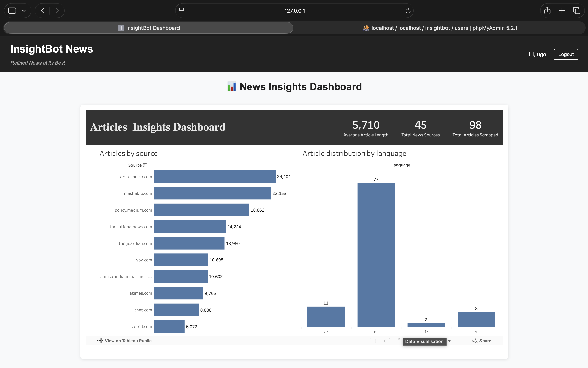Select the thenationalnews.com bar

[190, 227]
